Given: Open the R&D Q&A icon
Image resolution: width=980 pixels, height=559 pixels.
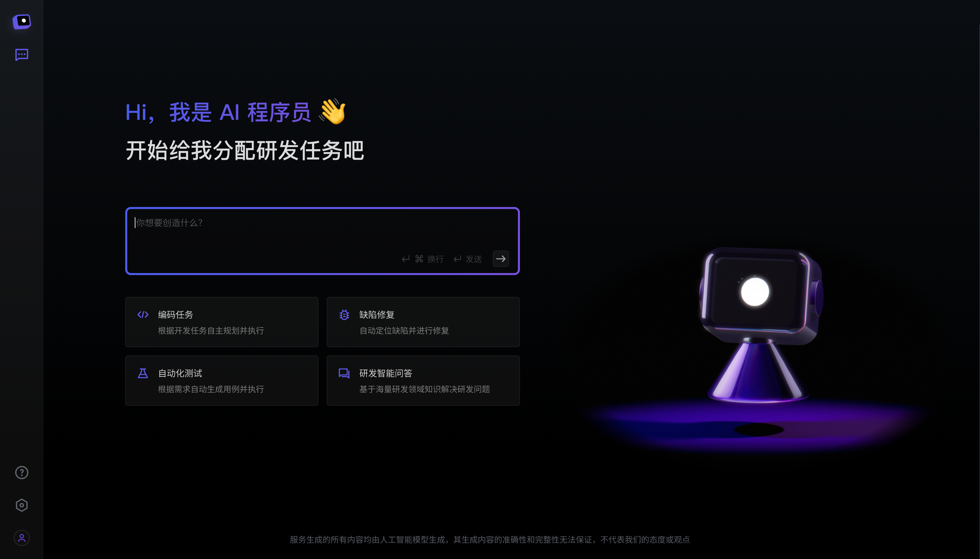Looking at the screenshot, I should tap(344, 372).
